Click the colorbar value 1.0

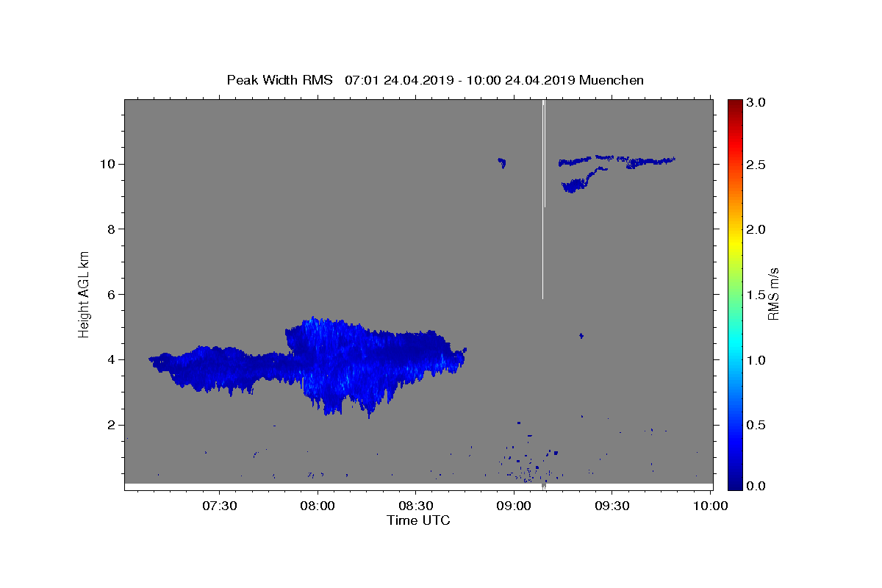(x=757, y=360)
